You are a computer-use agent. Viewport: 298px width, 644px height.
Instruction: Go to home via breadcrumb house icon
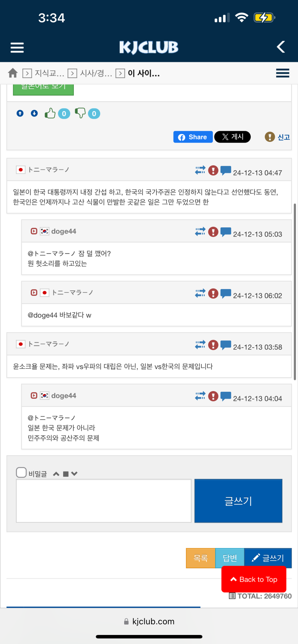click(13, 73)
